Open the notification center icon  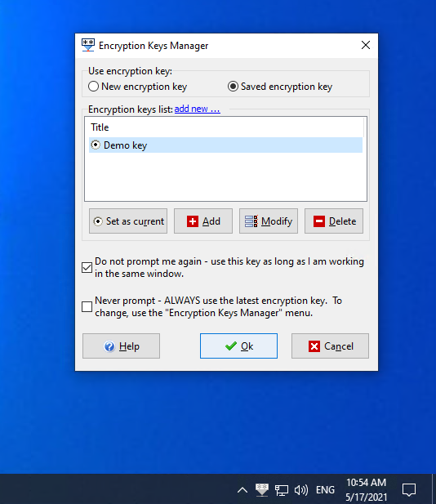pyautogui.click(x=409, y=490)
